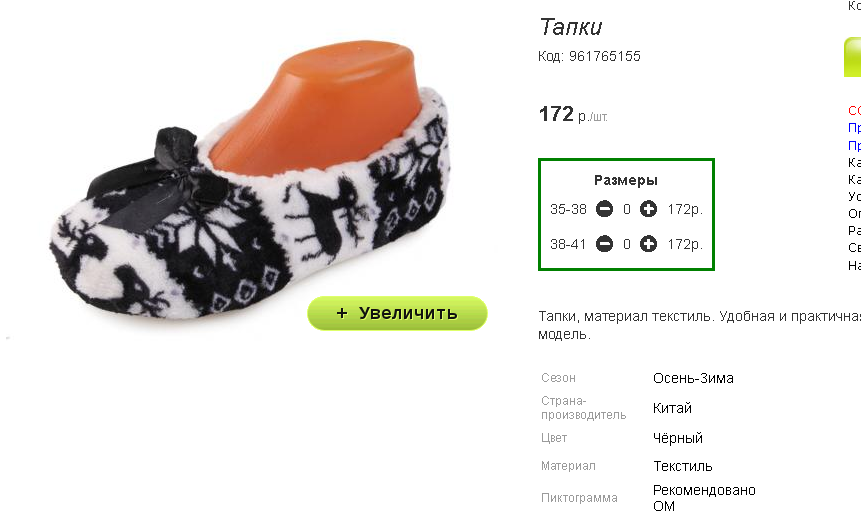Select the quantity value for size 38-41
Image resolution: width=861 pixels, height=532 pixels.
pyautogui.click(x=627, y=244)
